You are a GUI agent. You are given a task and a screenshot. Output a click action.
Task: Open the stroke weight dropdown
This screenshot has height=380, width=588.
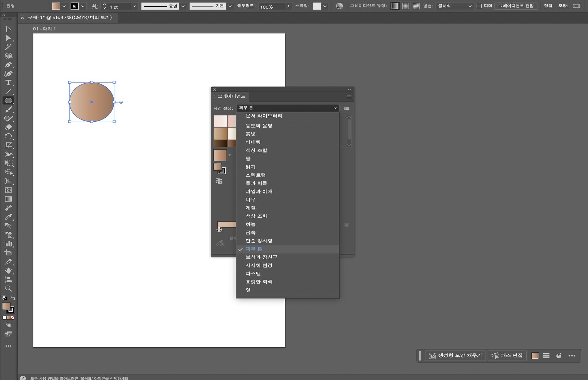pos(134,6)
